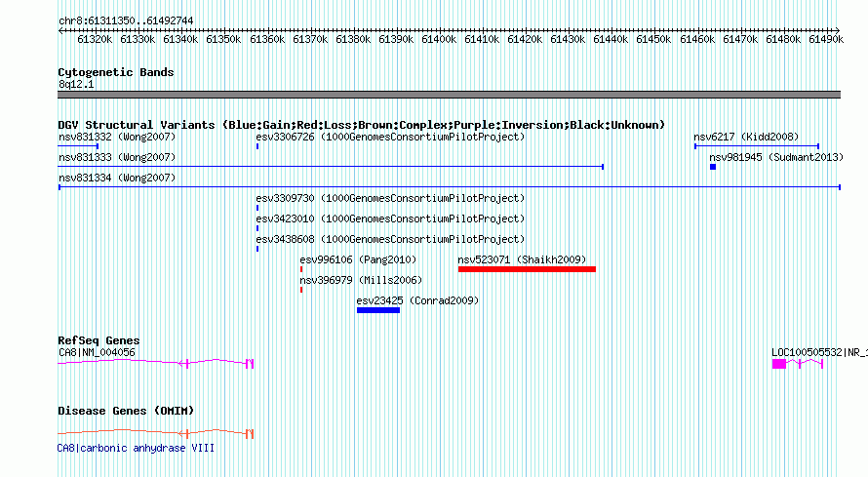Click the 61440k ruler tick label
This screenshot has height=477, width=868.
tap(611, 39)
